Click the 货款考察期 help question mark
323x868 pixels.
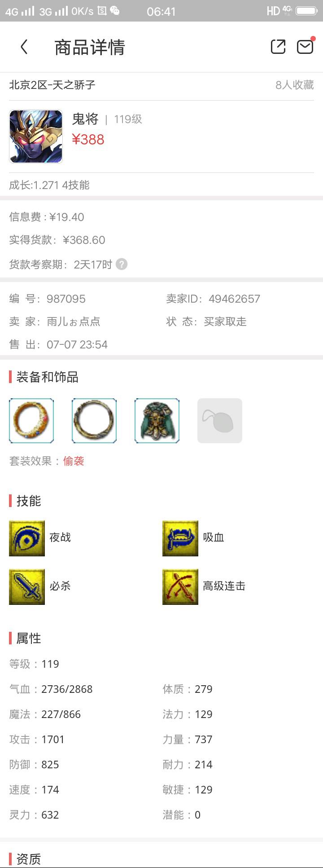(x=122, y=264)
